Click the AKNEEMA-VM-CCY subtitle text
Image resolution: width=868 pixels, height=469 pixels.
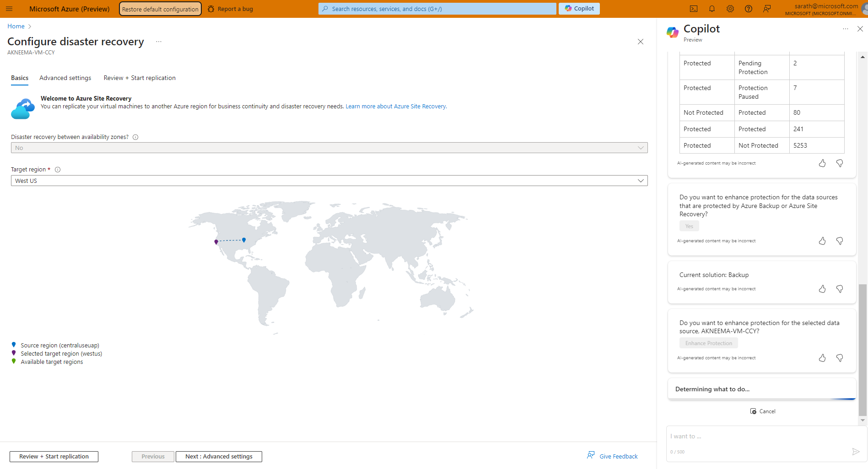click(31, 53)
